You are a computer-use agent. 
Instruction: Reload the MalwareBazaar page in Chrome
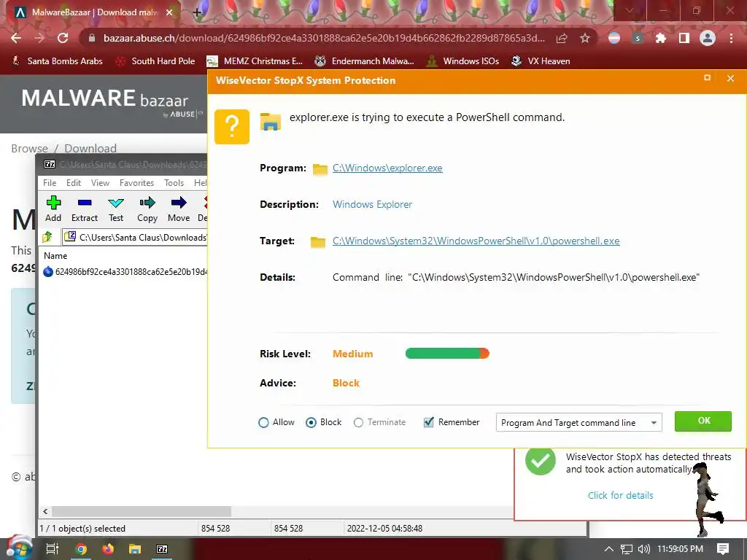tap(63, 38)
